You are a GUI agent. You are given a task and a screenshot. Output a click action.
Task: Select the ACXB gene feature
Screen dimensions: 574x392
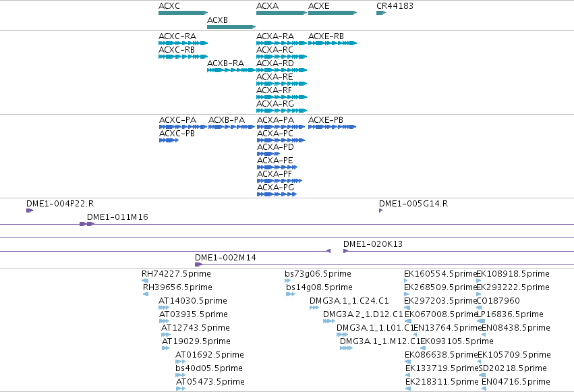pyautogui.click(x=231, y=27)
